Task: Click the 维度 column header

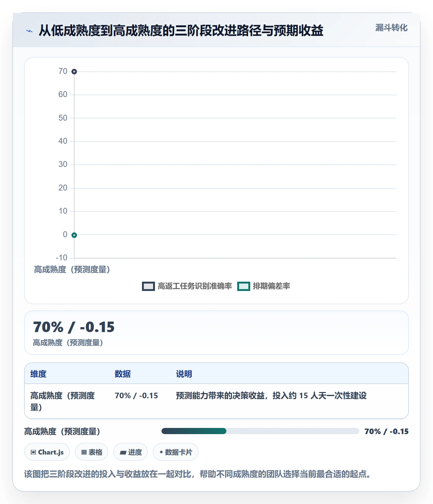Action: coord(38,374)
